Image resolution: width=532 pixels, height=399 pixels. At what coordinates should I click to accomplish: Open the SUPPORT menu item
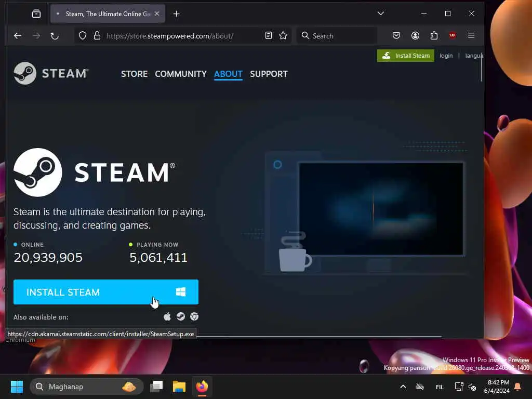[269, 74]
